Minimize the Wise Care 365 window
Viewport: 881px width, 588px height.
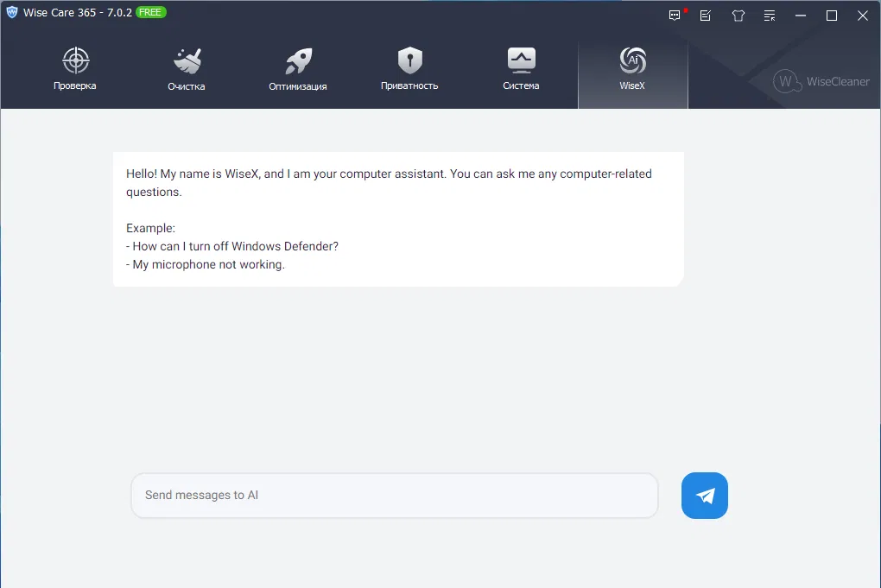801,16
